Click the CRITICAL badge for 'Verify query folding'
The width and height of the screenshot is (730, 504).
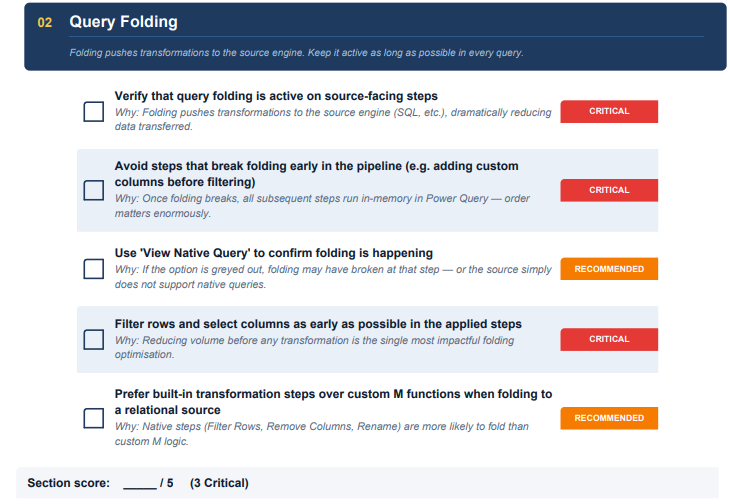coord(608,111)
